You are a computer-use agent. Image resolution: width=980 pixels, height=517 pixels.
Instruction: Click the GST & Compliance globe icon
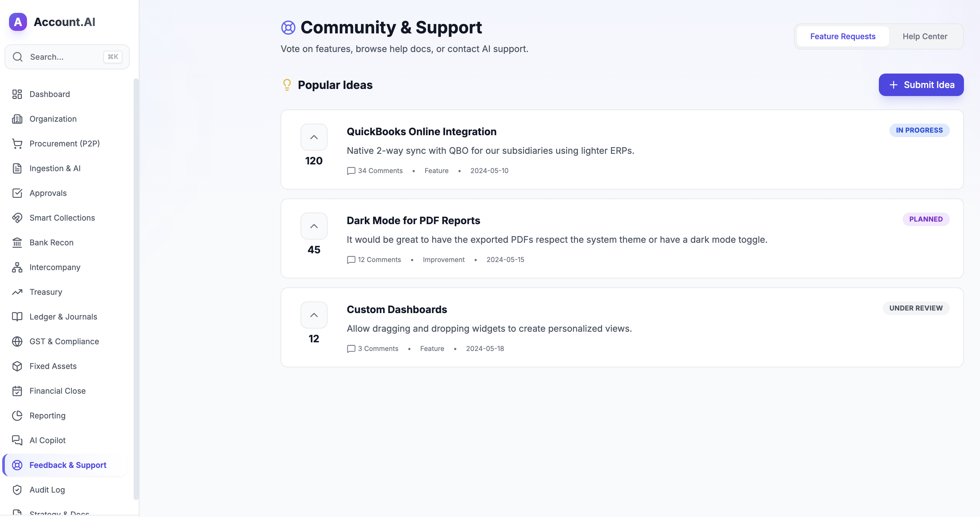coord(17,341)
